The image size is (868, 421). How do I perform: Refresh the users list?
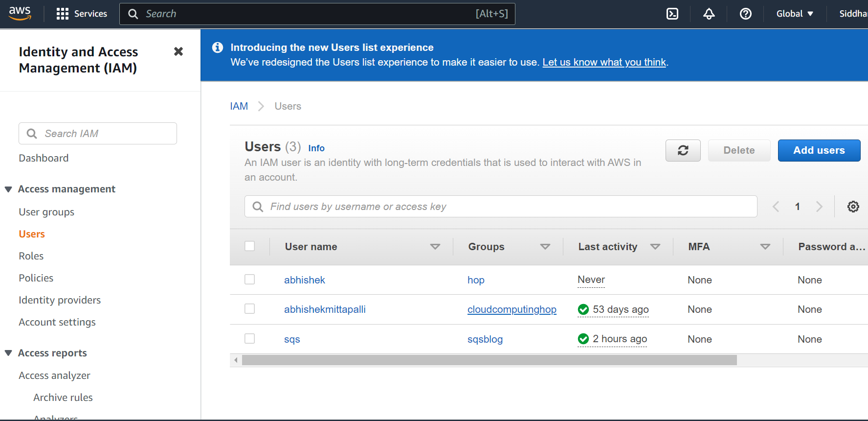click(x=683, y=150)
